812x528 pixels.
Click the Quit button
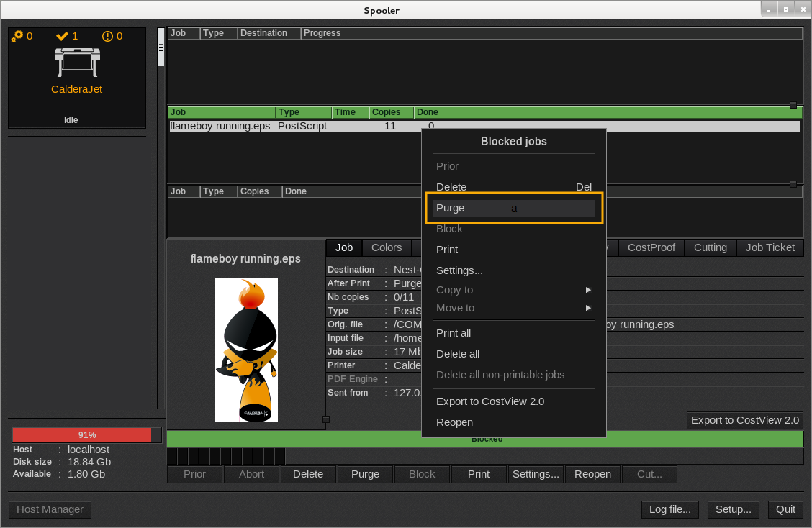[785, 509]
